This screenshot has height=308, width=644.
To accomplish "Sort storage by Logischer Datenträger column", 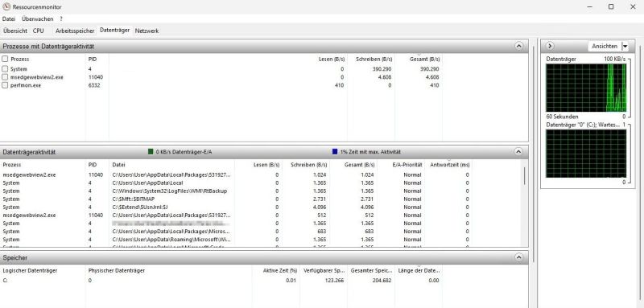I will [x=30, y=271].
